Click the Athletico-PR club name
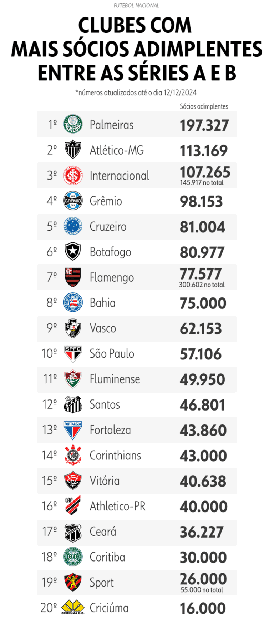 pyautogui.click(x=118, y=506)
